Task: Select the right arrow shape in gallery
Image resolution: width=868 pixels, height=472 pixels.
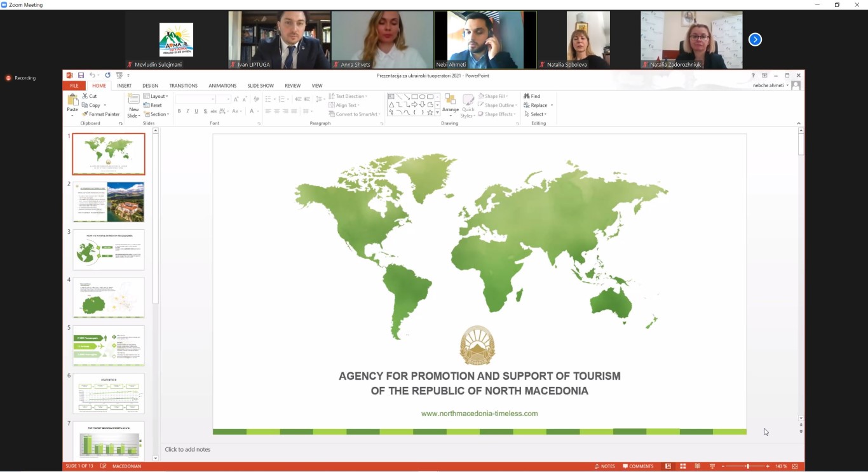Action: tap(414, 105)
